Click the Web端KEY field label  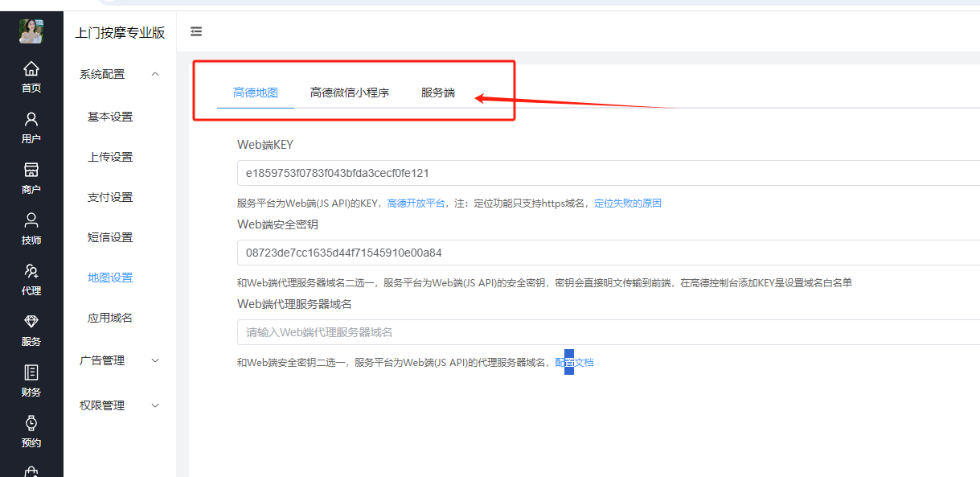[265, 145]
